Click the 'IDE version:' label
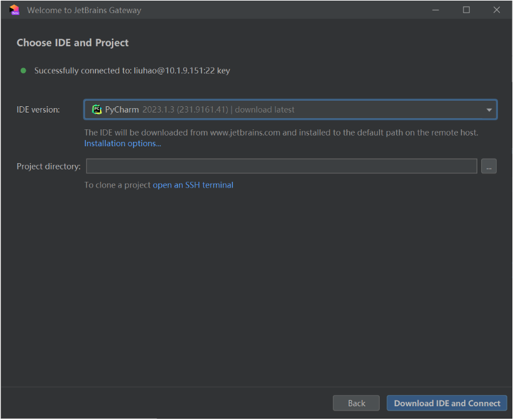The image size is (513, 420). coord(38,109)
